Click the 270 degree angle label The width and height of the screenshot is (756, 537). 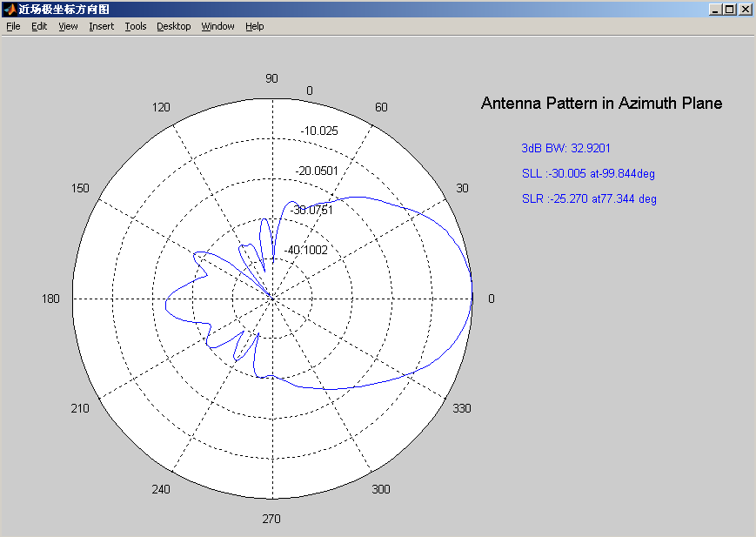click(271, 519)
